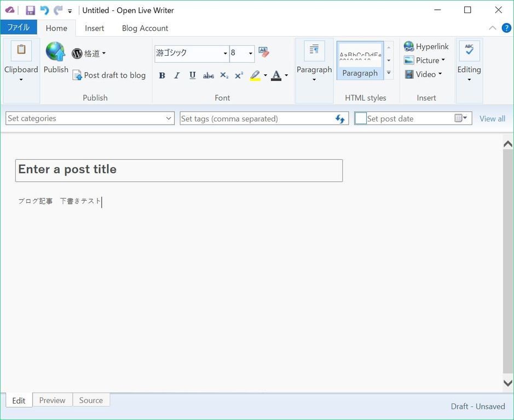Open the 格道 blog selector dropdown
This screenshot has width=514, height=420.
point(89,53)
